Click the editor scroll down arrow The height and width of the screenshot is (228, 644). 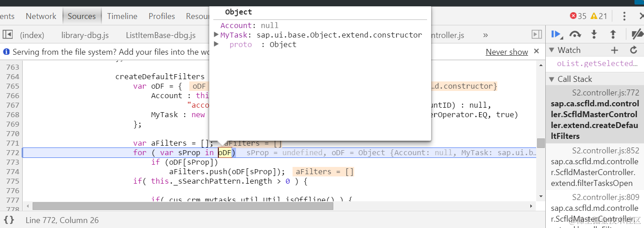541,196
